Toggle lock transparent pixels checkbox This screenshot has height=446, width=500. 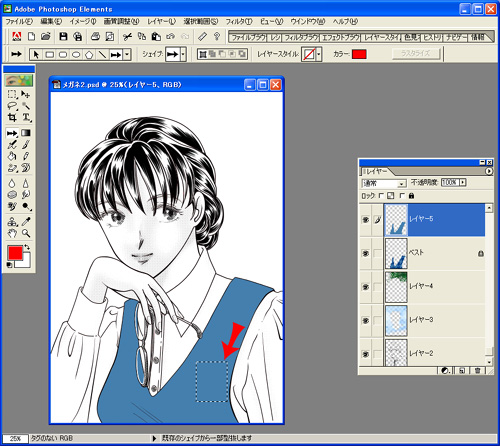(x=381, y=196)
